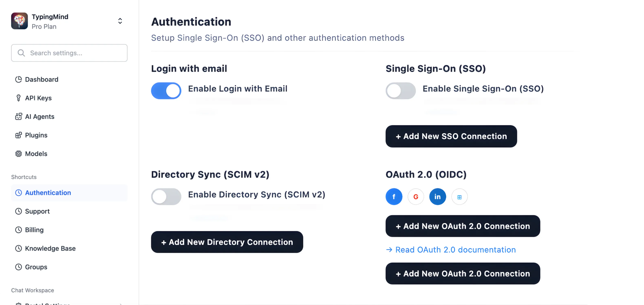644x305 pixels.
Task: Enable Directory Sync (SCIM v2)
Action: 166,197
